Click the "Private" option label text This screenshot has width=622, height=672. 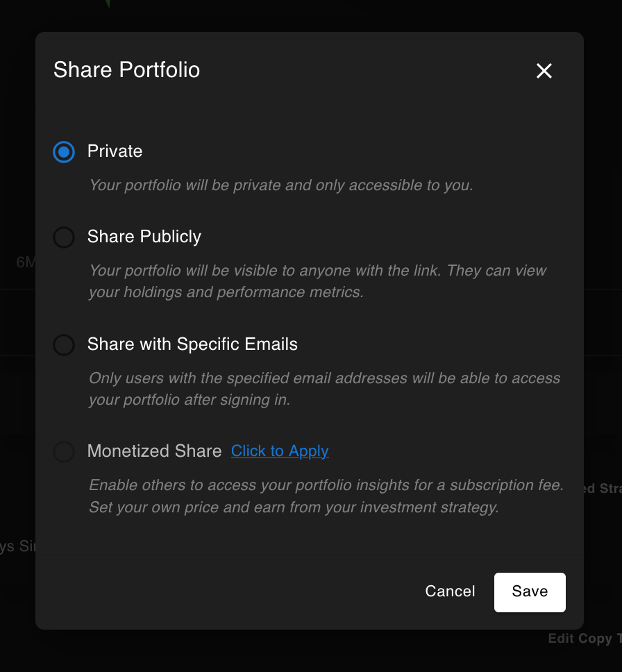115,151
